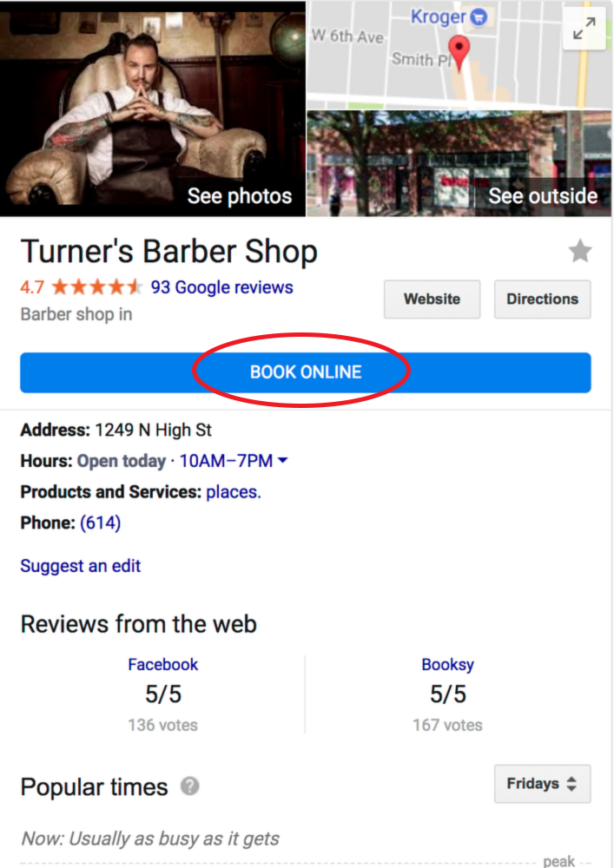The image size is (614, 868).
Task: Save Turner's Barber Shop with the star icon
Action: (580, 251)
